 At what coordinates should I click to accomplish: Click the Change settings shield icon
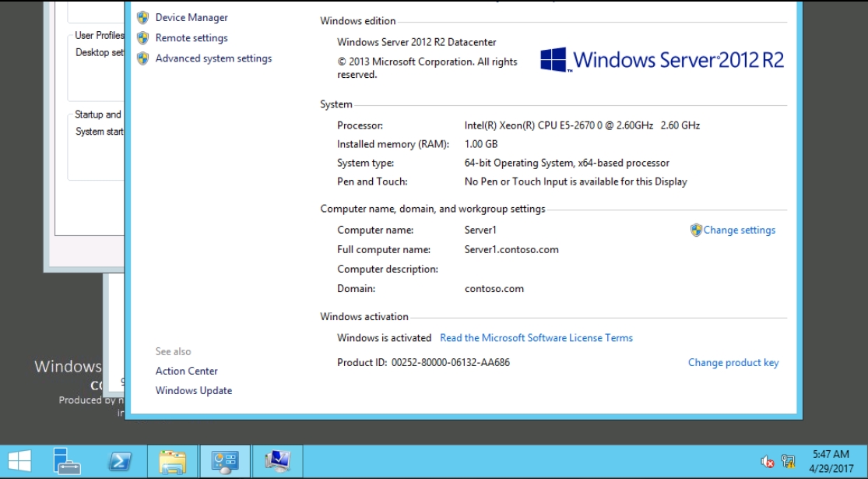tap(696, 231)
